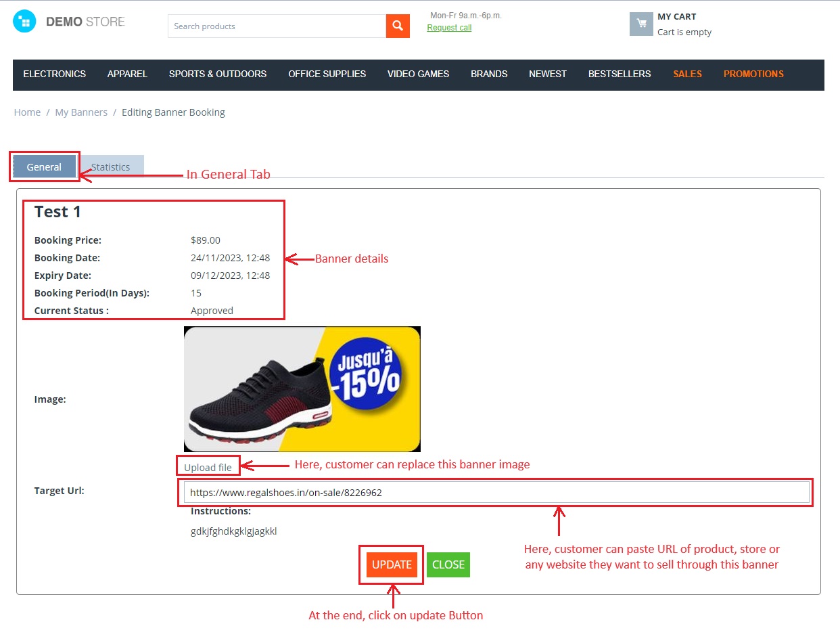
Task: Open the Brands menu item
Action: pos(489,74)
